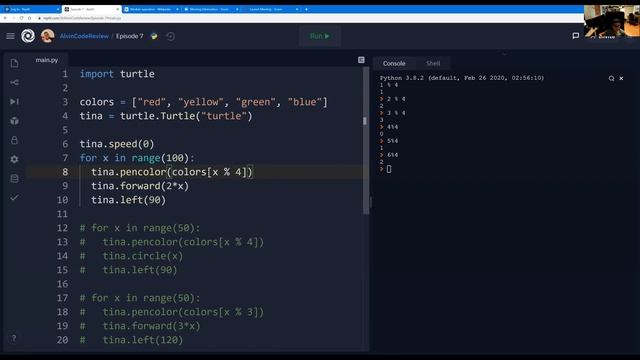Click line number 12 in gutter
Viewport: 640px width, 360px height.
click(62, 228)
